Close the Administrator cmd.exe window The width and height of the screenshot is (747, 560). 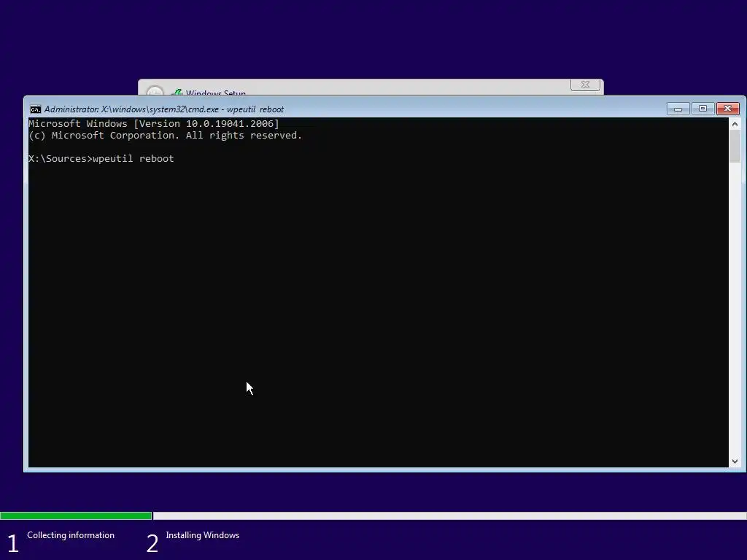[x=727, y=109]
